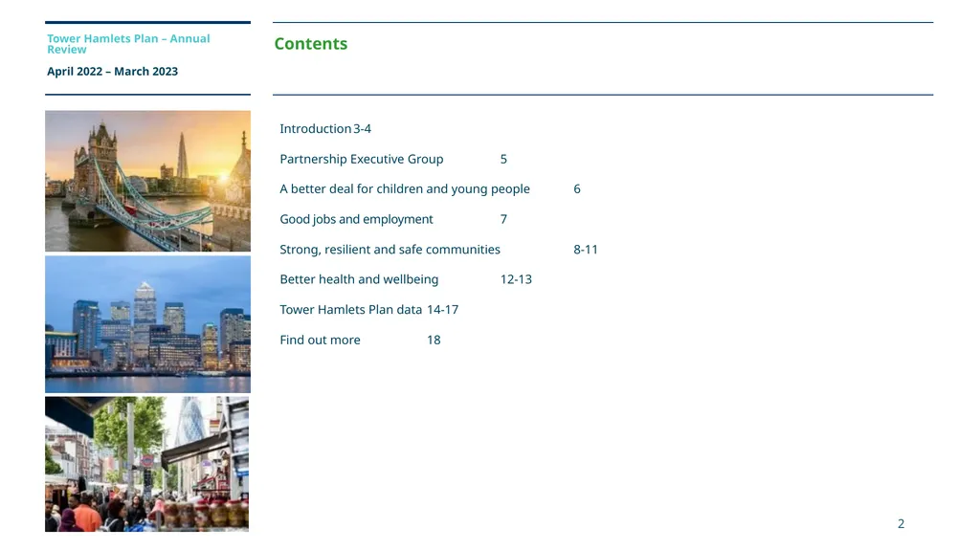The width and height of the screenshot is (980, 550).
Task: Click page range '3-4' next to Introduction
Action: (x=363, y=129)
